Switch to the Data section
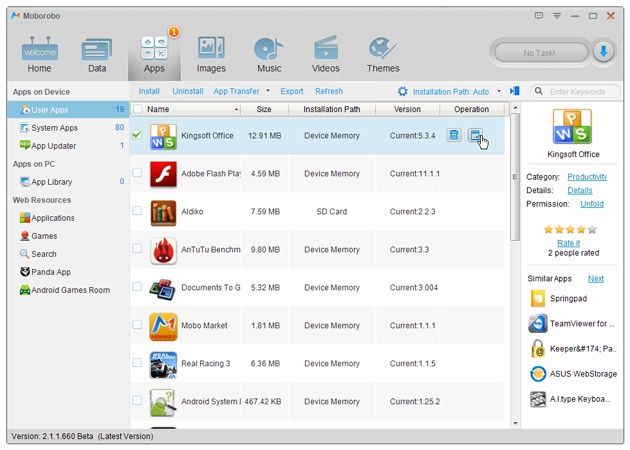This screenshot has width=630, height=450. (x=97, y=54)
